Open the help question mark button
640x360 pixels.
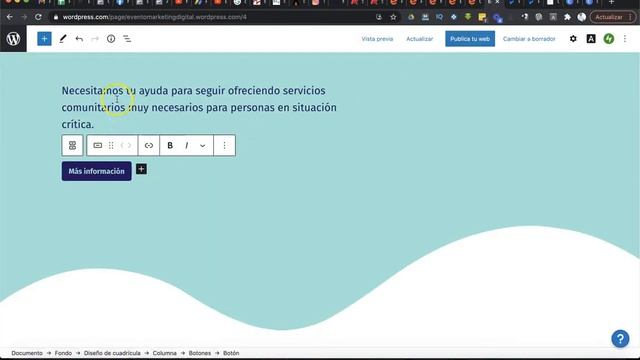pos(620,339)
